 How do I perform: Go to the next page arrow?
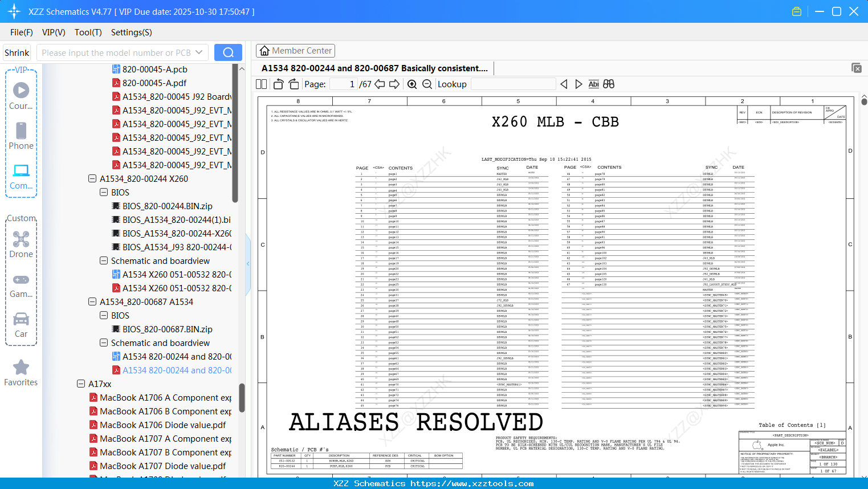point(394,84)
